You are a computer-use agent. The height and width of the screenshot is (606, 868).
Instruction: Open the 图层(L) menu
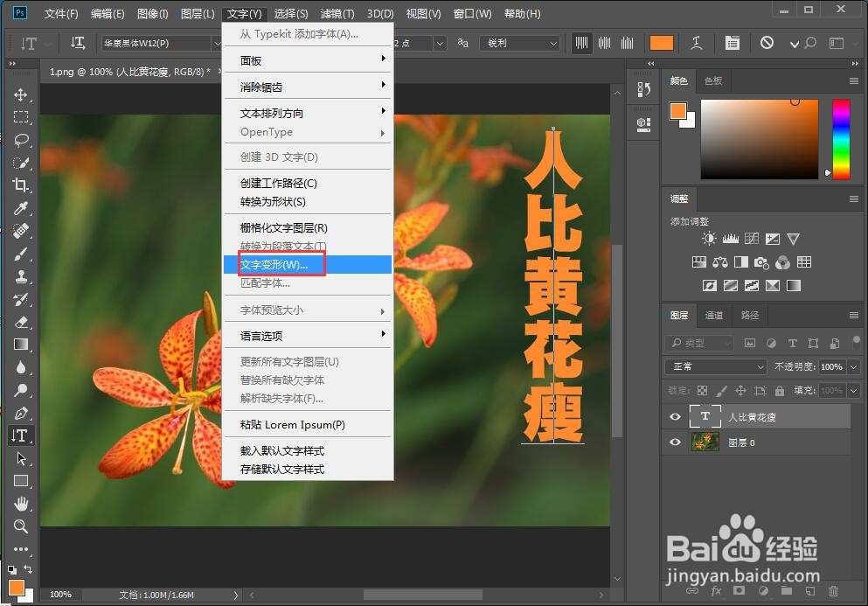click(198, 13)
